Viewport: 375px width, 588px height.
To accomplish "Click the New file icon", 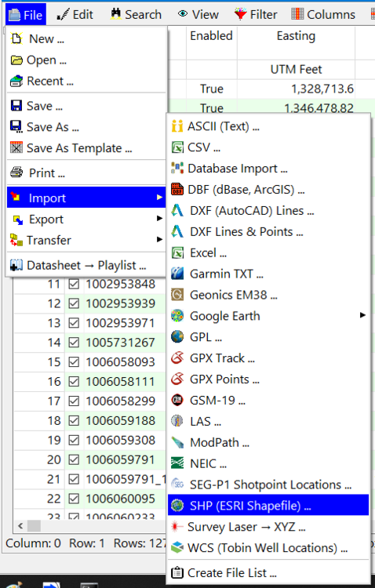I will pyautogui.click(x=16, y=38).
